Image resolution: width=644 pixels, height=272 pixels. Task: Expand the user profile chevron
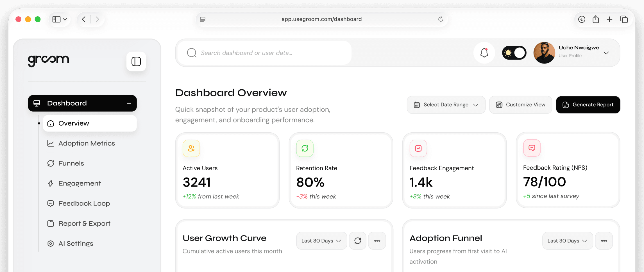point(606,53)
